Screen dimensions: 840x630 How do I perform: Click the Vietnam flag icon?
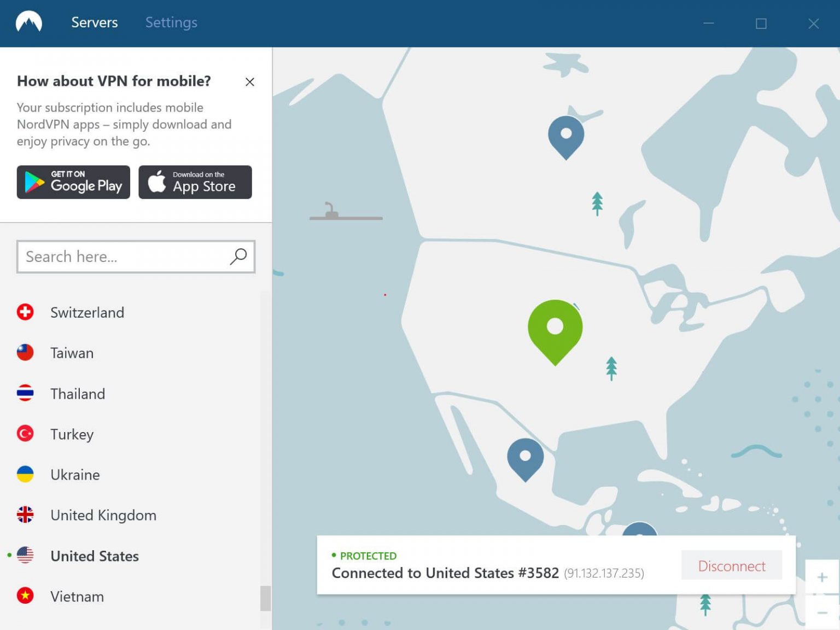(x=25, y=596)
